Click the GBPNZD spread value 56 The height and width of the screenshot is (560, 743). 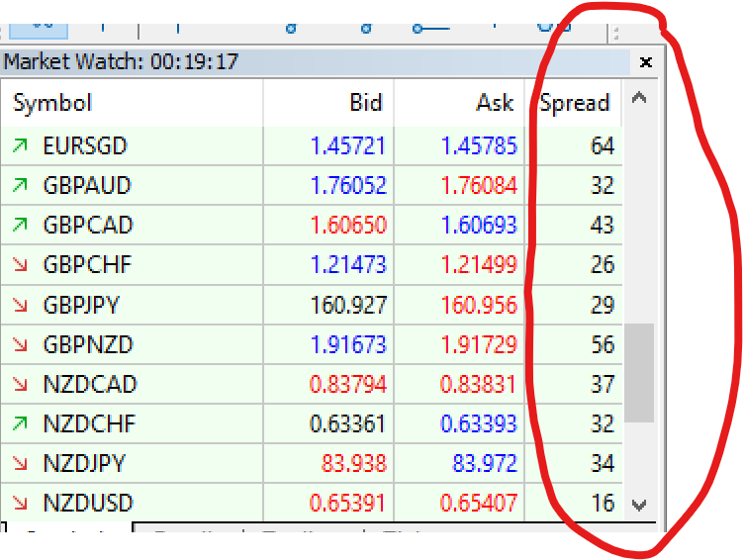pyautogui.click(x=603, y=345)
